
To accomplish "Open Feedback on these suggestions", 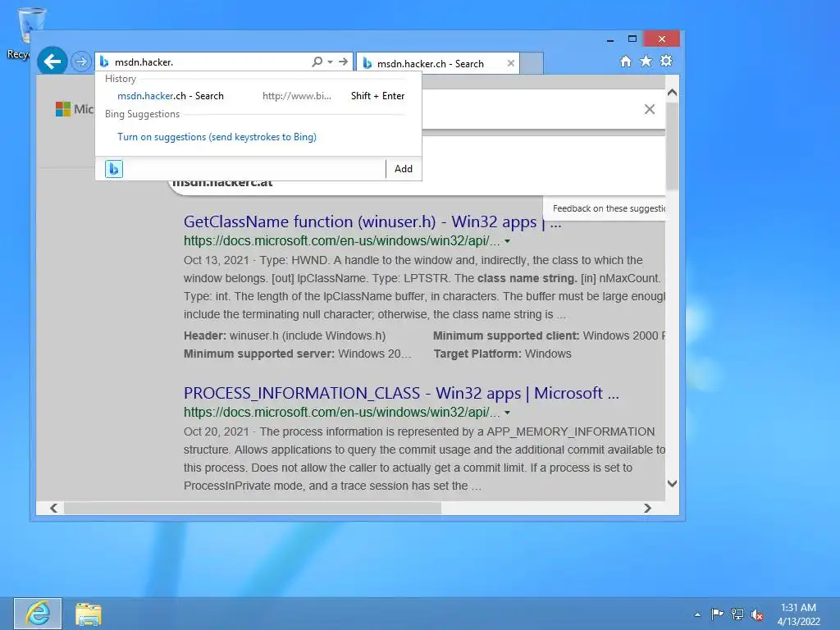I will [609, 208].
